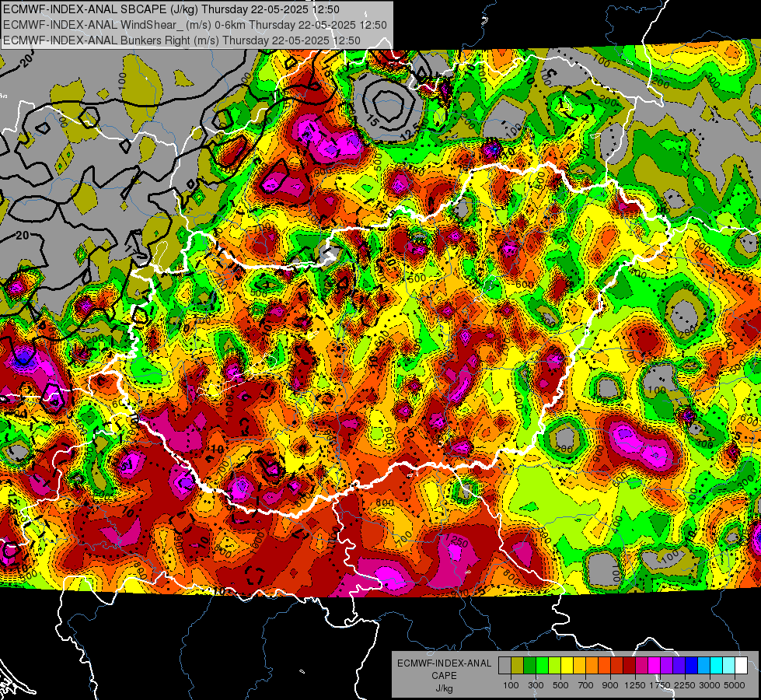Select the yellow-green swatch before 500
The height and width of the screenshot is (700, 761).
555,666
